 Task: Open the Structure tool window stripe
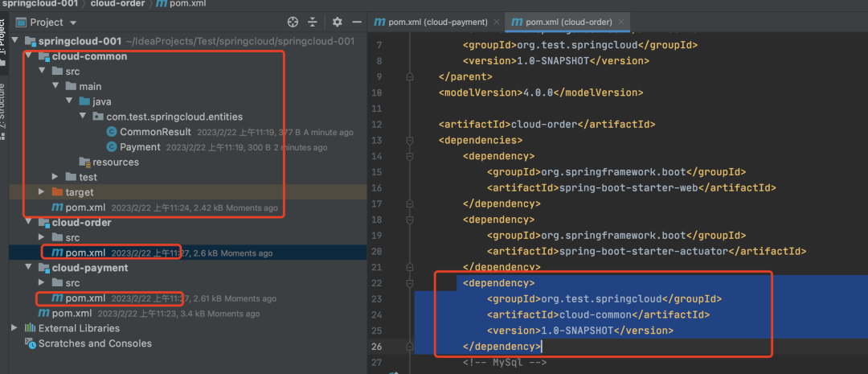pos(2,111)
